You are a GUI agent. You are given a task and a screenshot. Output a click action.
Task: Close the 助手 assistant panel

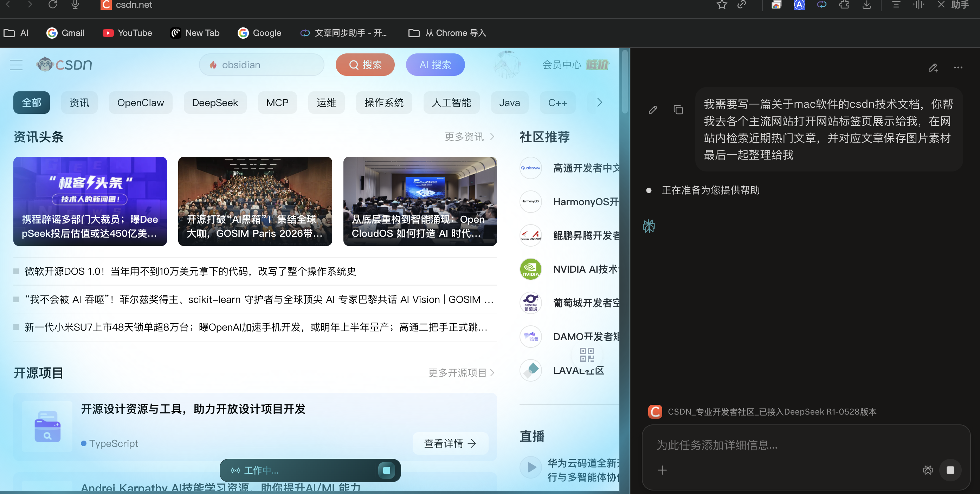click(x=941, y=5)
